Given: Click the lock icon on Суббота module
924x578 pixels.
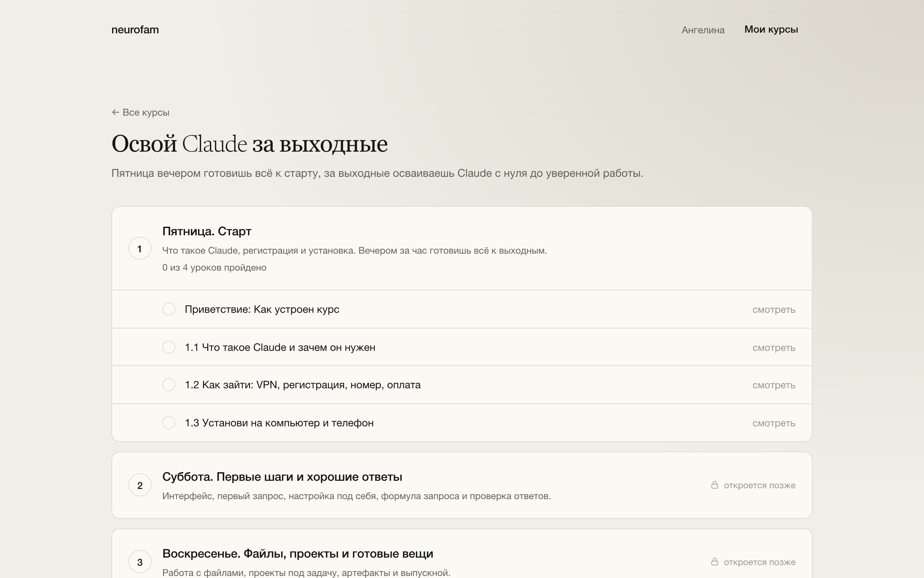Looking at the screenshot, I should click(x=715, y=485).
